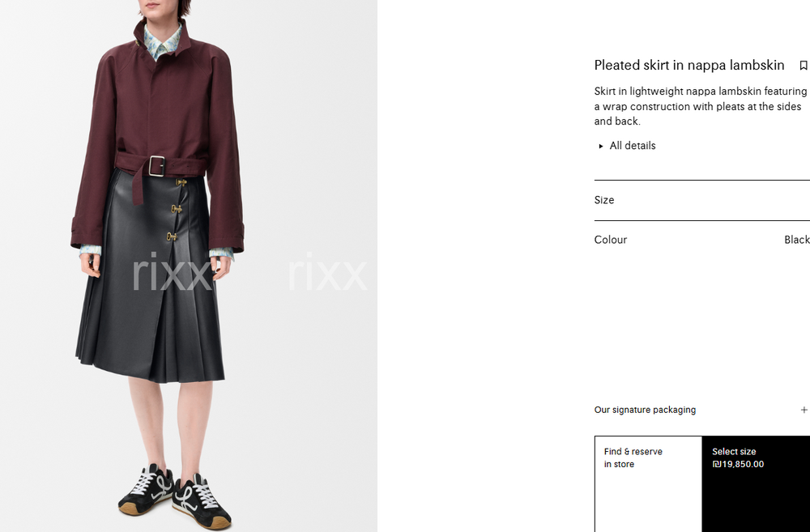The image size is (810, 532).
Task: Click the black leather pleated skirt in photo
Action: click(151, 279)
